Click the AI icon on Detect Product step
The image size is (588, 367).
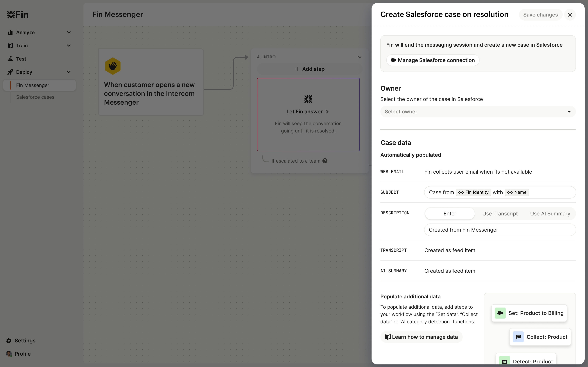tap(504, 361)
